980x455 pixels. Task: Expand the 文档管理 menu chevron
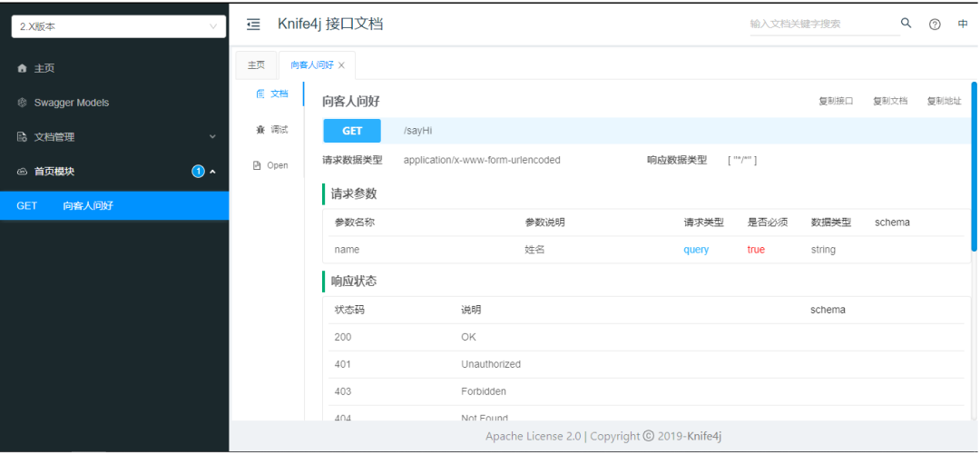pos(212,136)
